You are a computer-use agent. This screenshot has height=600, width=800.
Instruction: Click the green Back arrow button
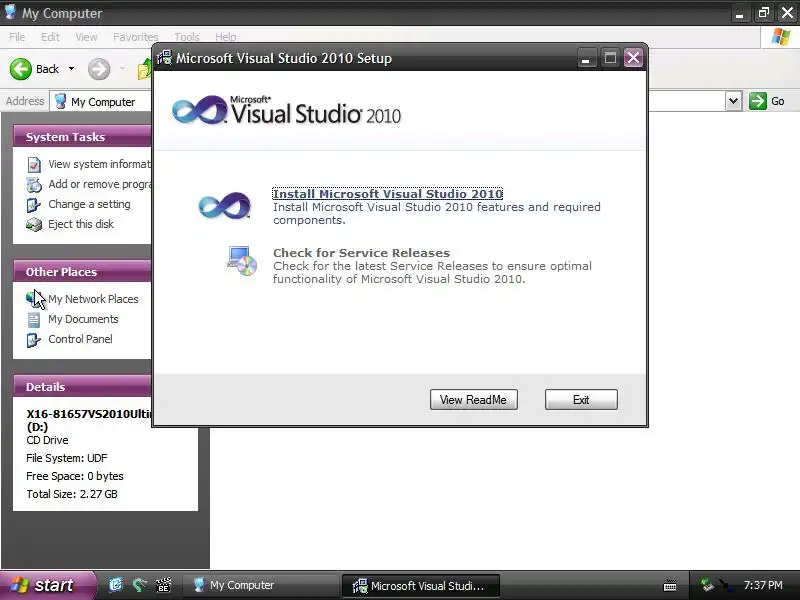[21, 69]
